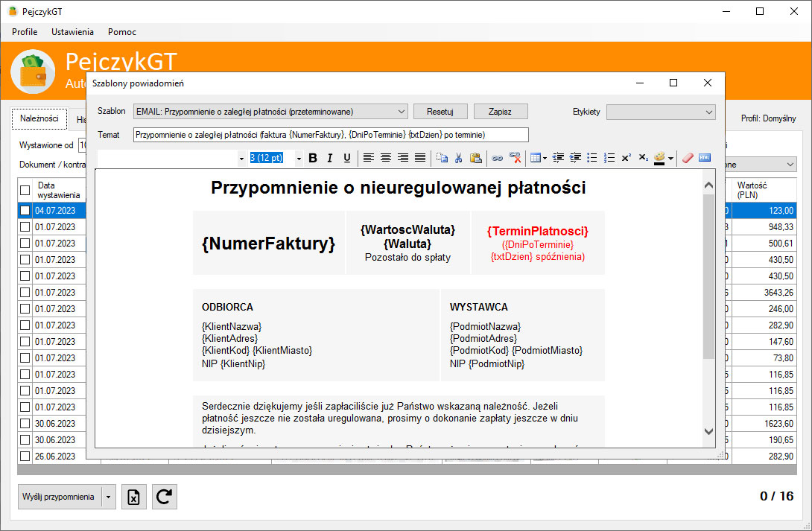Screen dimensions: 812x531
Task: Close the Szablony powiadomień dialog
Action: [x=708, y=83]
